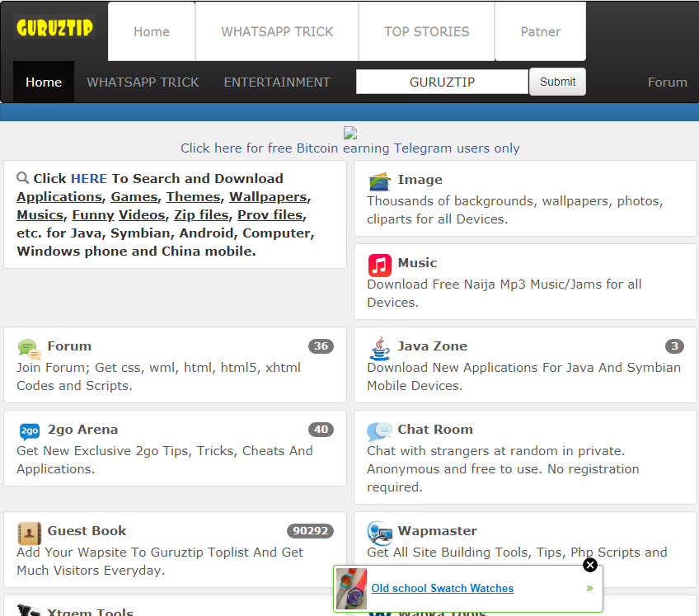
Task: Open the Old school Swatch Watches ad link
Action: [x=442, y=588]
